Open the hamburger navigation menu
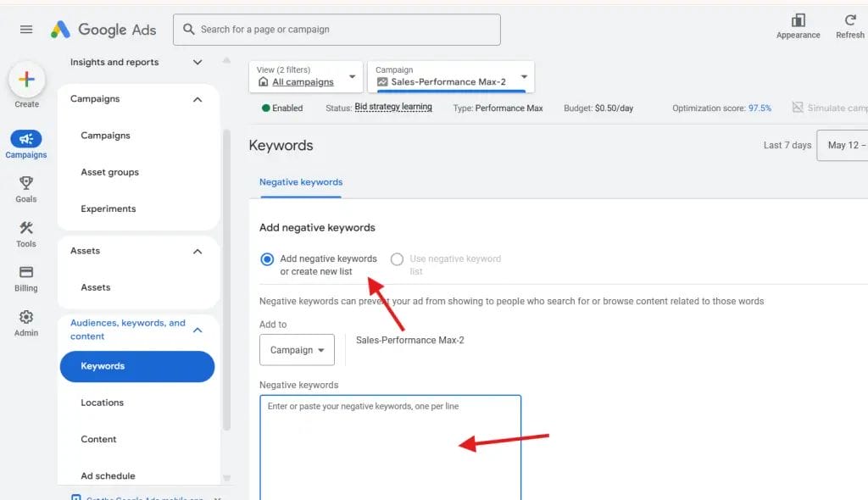The width and height of the screenshot is (868, 500). click(x=25, y=29)
